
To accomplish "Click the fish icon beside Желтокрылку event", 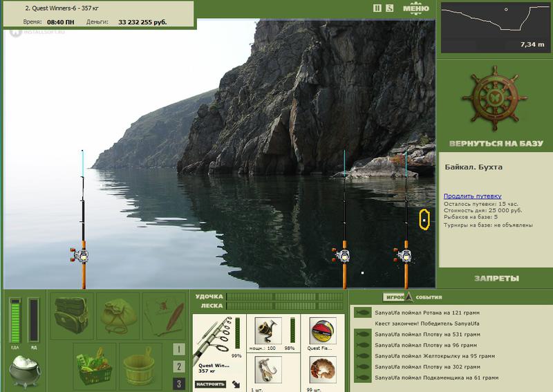I will 362,356.
